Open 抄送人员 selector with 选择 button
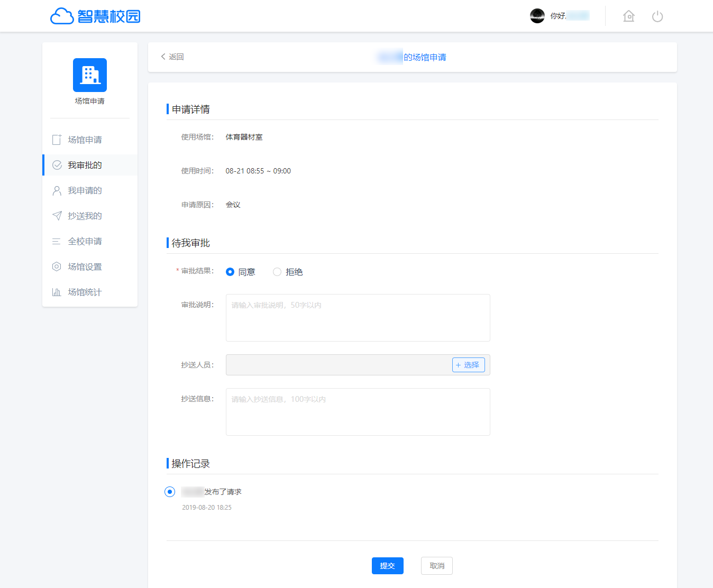Image resolution: width=713 pixels, height=588 pixels. (x=468, y=365)
